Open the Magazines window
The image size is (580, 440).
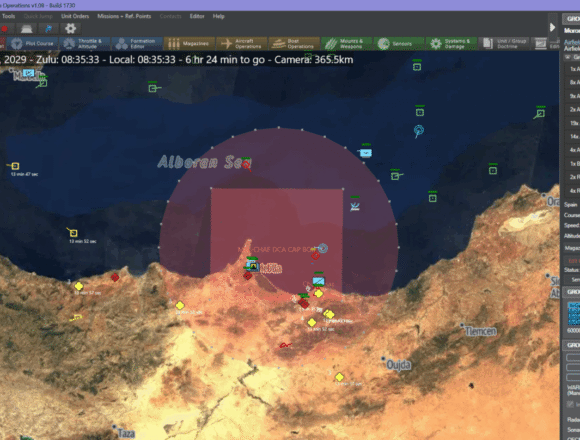click(x=189, y=44)
